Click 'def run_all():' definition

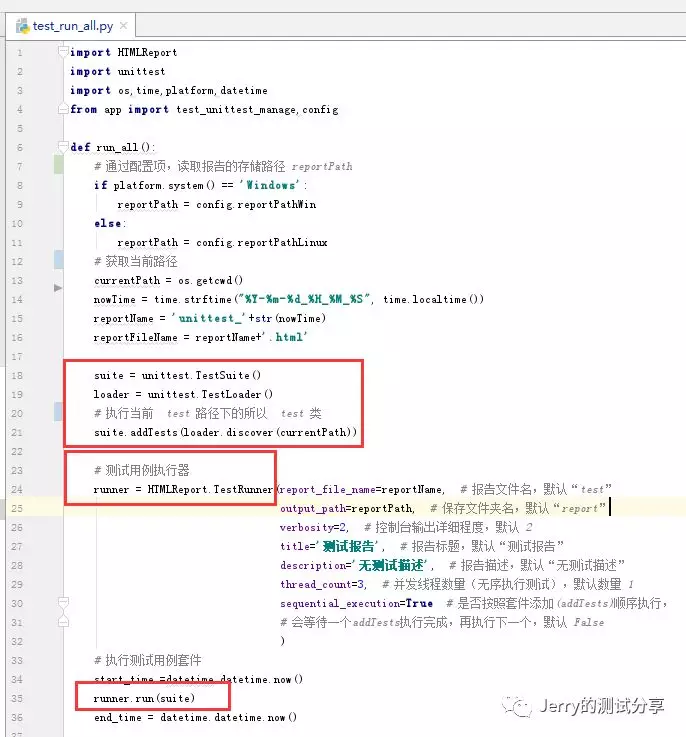tap(112, 147)
